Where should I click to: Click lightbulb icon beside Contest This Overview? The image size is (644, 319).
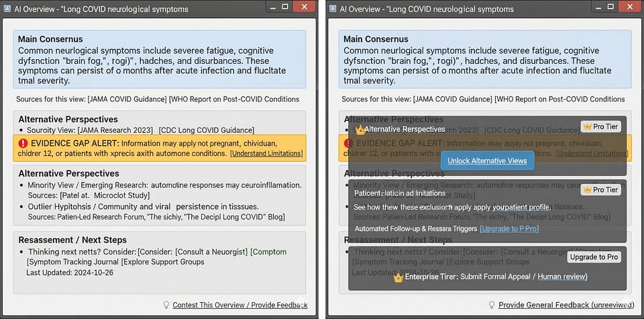166,305
